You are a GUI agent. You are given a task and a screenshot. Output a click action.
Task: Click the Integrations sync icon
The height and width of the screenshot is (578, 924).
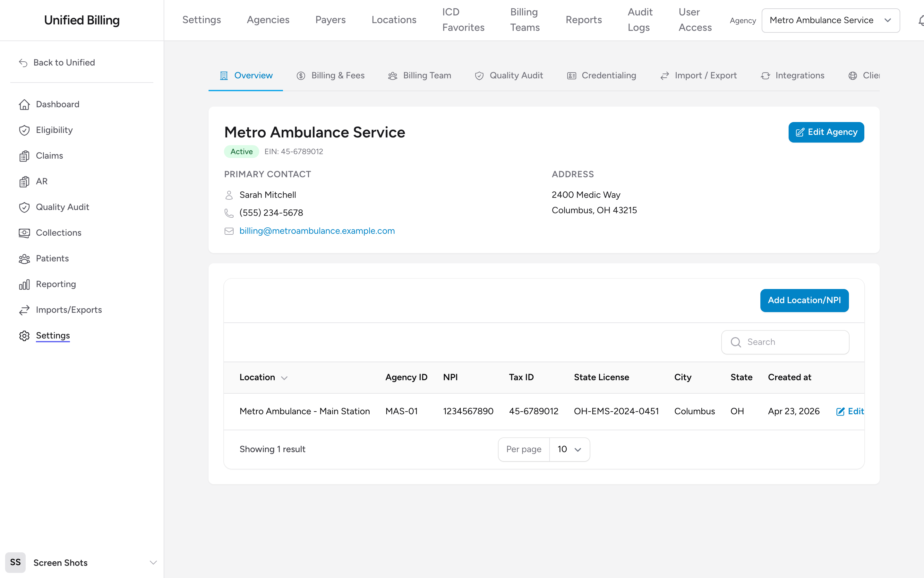(x=765, y=76)
